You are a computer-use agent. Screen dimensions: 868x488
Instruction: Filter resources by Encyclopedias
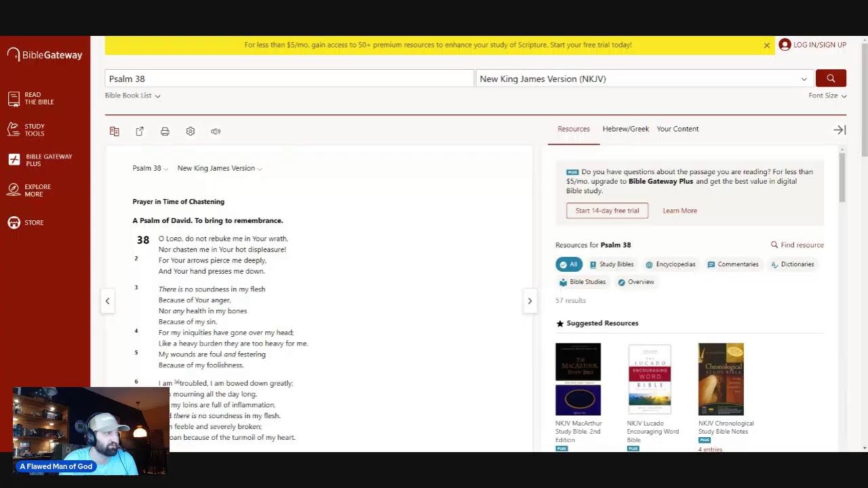click(x=671, y=264)
